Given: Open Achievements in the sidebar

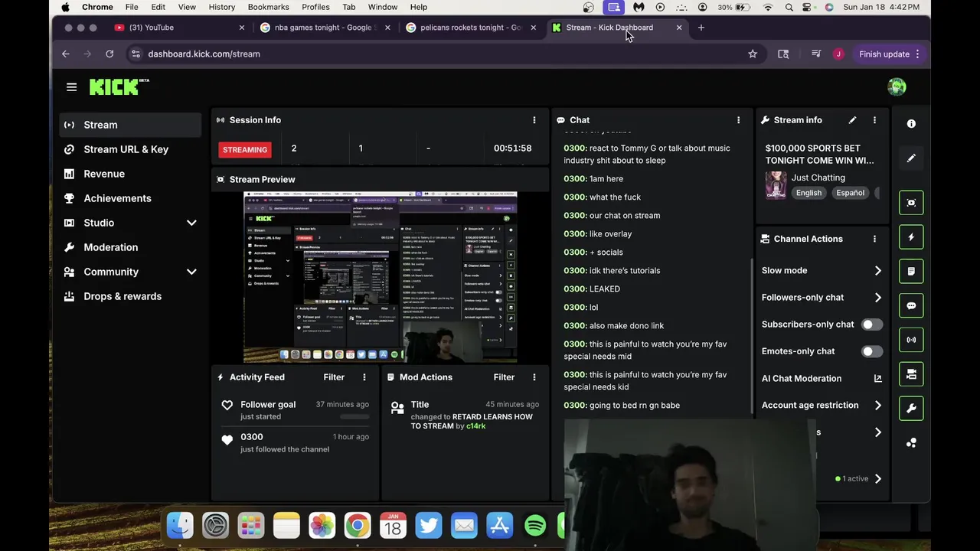Looking at the screenshot, I should click(130, 198).
